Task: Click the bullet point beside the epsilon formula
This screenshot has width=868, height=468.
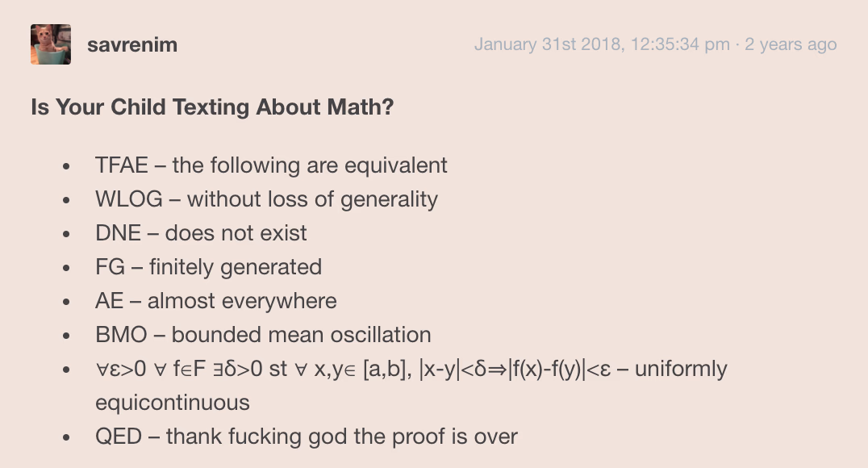Action: 66,370
